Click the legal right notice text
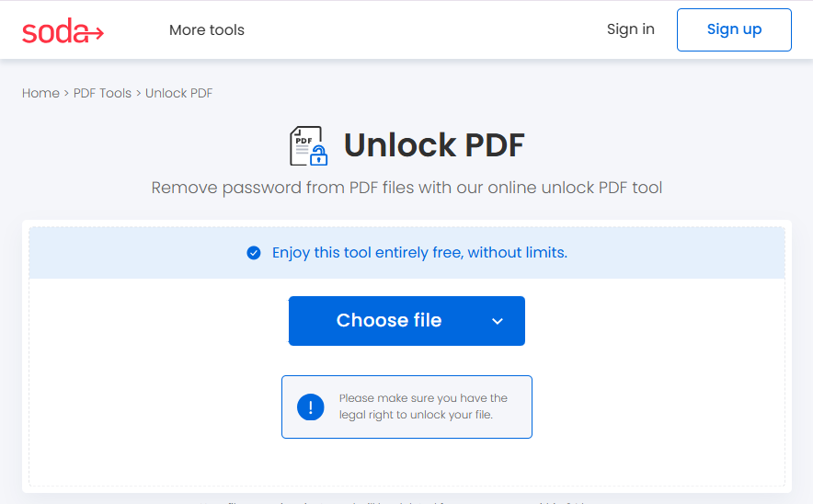This screenshot has height=504, width=813. click(423, 407)
